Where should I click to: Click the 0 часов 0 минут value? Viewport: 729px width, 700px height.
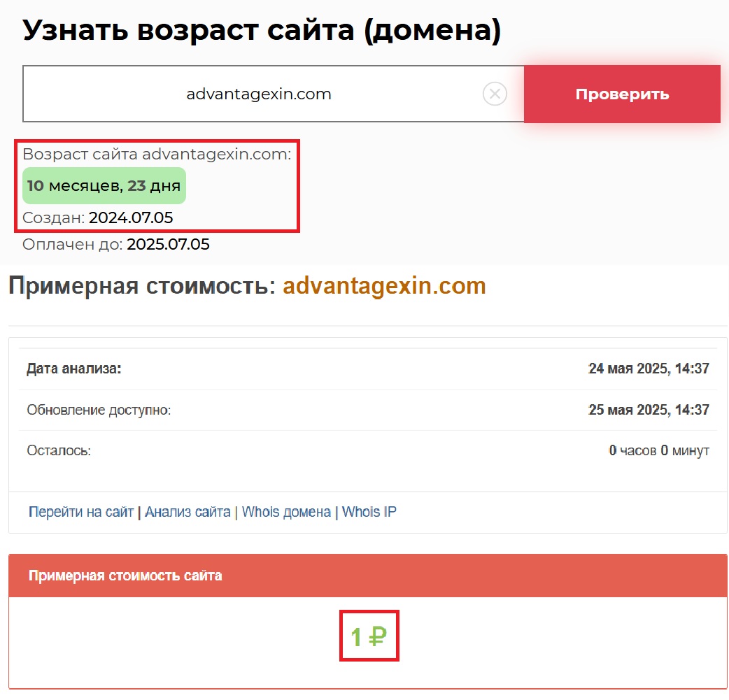[658, 450]
